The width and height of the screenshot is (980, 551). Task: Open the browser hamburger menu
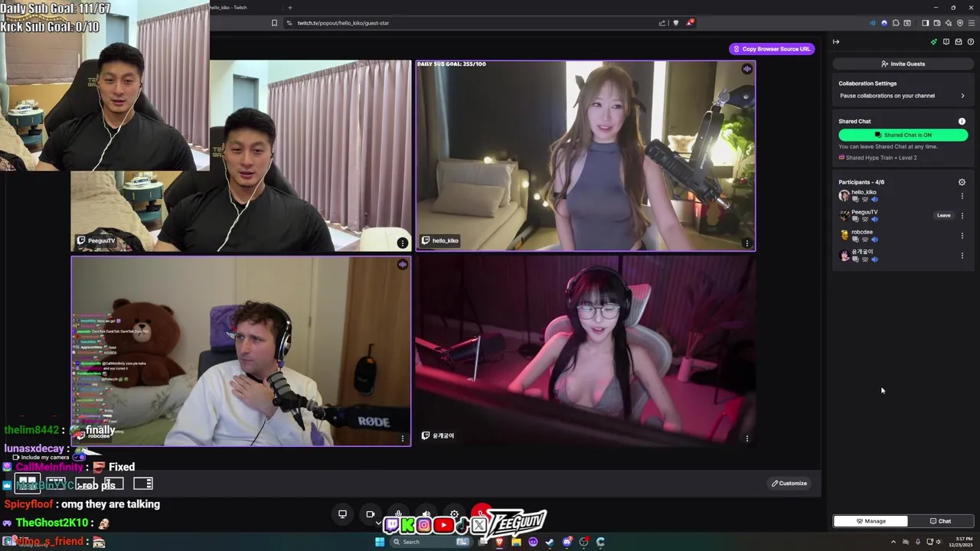[972, 23]
